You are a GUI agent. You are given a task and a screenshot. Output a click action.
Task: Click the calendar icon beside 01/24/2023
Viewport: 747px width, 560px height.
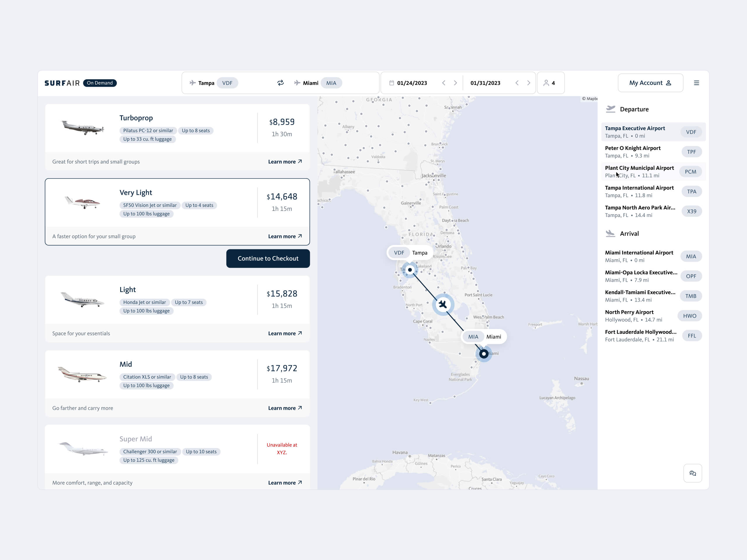pos(391,83)
